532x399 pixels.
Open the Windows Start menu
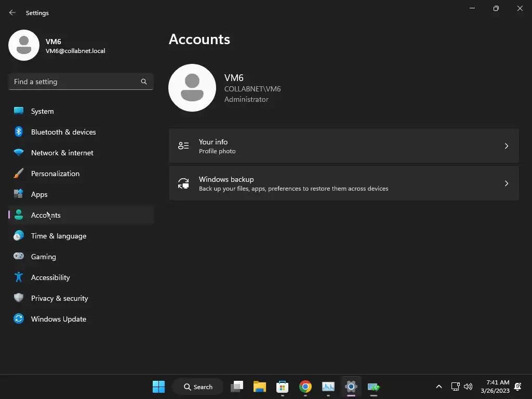158,387
